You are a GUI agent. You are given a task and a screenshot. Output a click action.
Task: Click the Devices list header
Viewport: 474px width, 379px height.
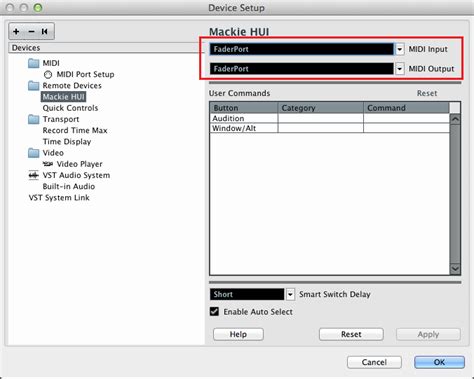pyautogui.click(x=106, y=48)
